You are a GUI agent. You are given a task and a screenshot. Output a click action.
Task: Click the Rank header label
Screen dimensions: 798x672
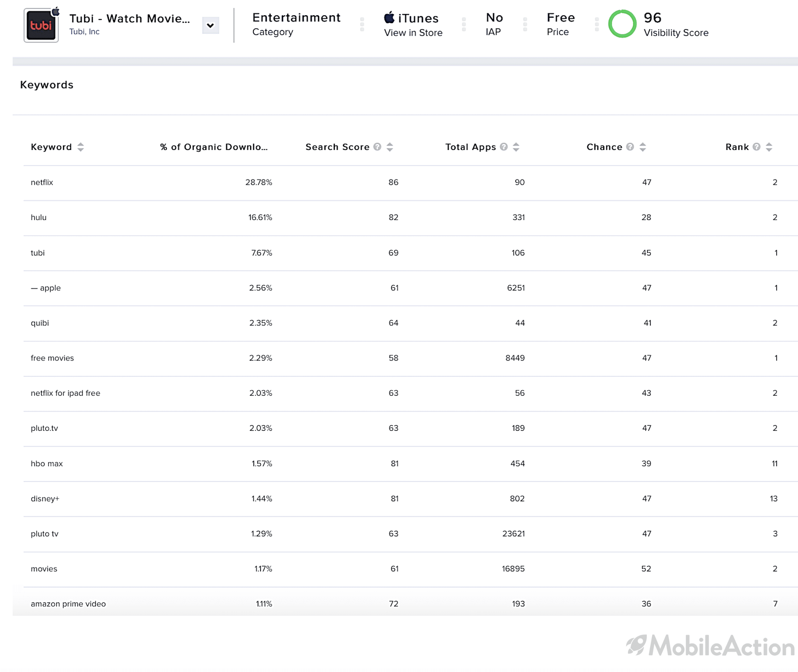[737, 147]
